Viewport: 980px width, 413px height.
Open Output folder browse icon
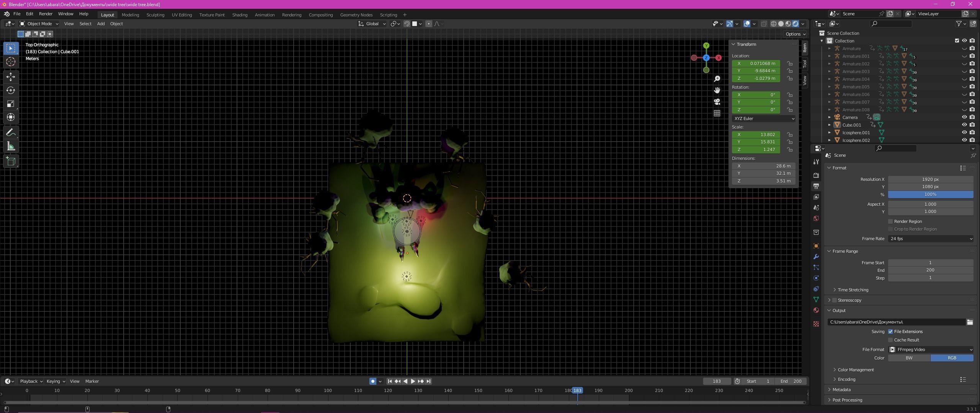[970, 322]
